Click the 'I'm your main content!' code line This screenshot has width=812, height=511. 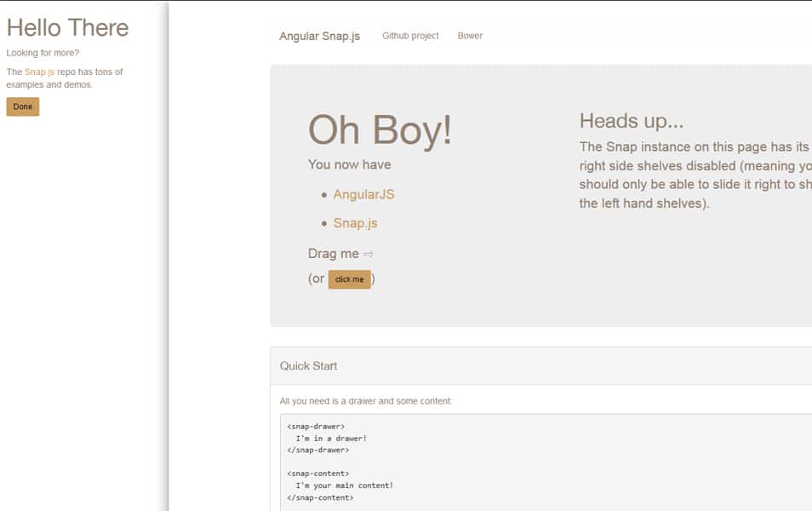click(344, 485)
